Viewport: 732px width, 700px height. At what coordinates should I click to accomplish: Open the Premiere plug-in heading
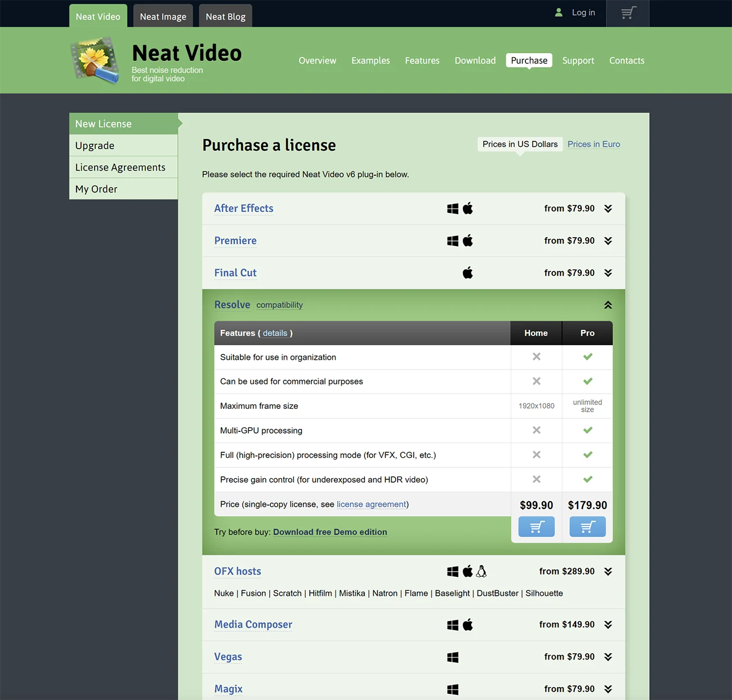coord(235,240)
